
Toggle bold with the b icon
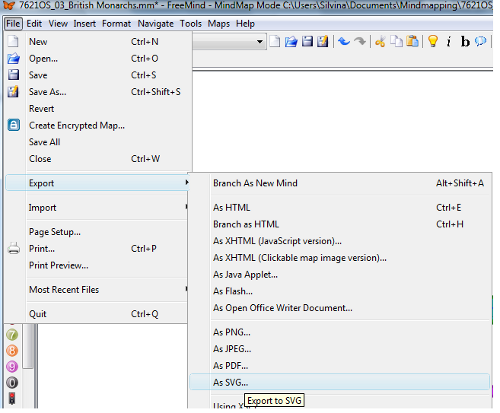pos(465,42)
